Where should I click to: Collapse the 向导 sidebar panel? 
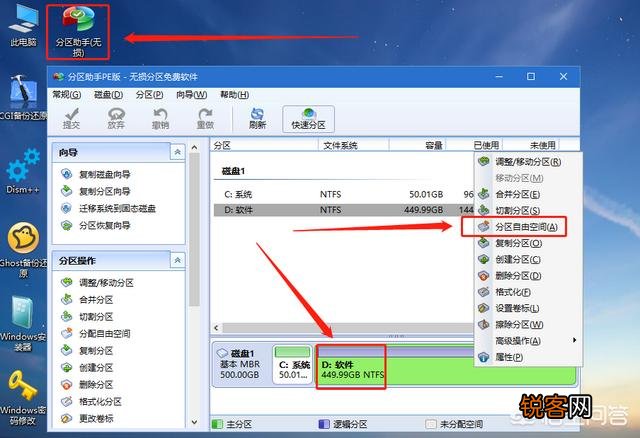tap(178, 152)
